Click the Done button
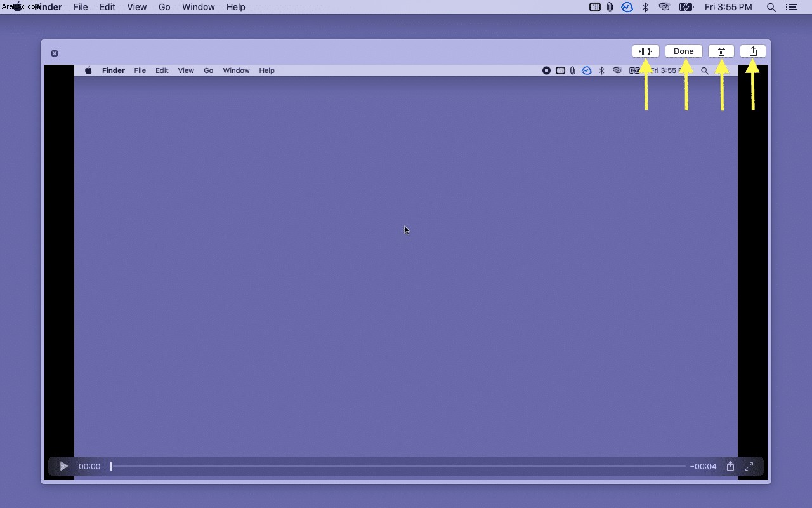The height and width of the screenshot is (508, 812). point(684,51)
